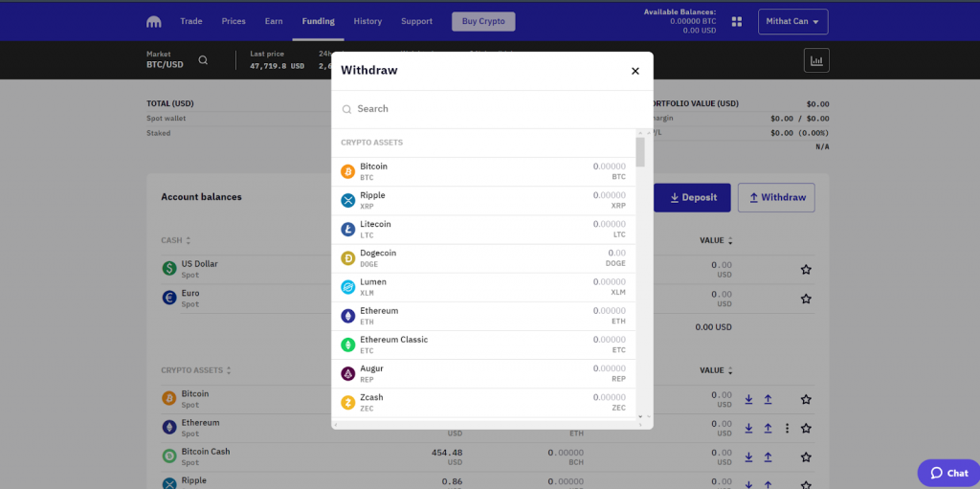Select Ripple XRP icon in Withdraw list
The height and width of the screenshot is (489, 980).
(347, 200)
